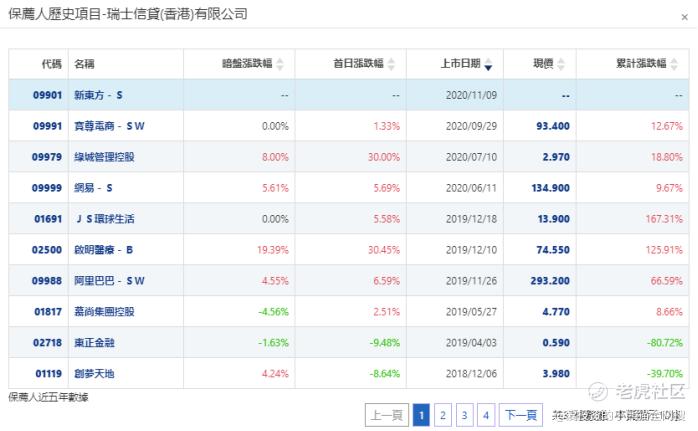Sort by 暗盤漲跌幅 column arrows
This screenshot has width=698, height=431.
tap(280, 64)
